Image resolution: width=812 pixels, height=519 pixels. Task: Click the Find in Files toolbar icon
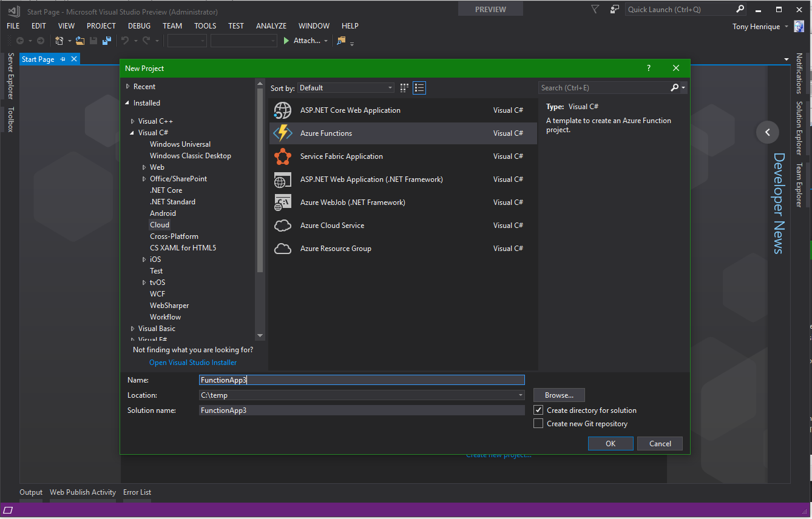pyautogui.click(x=341, y=41)
